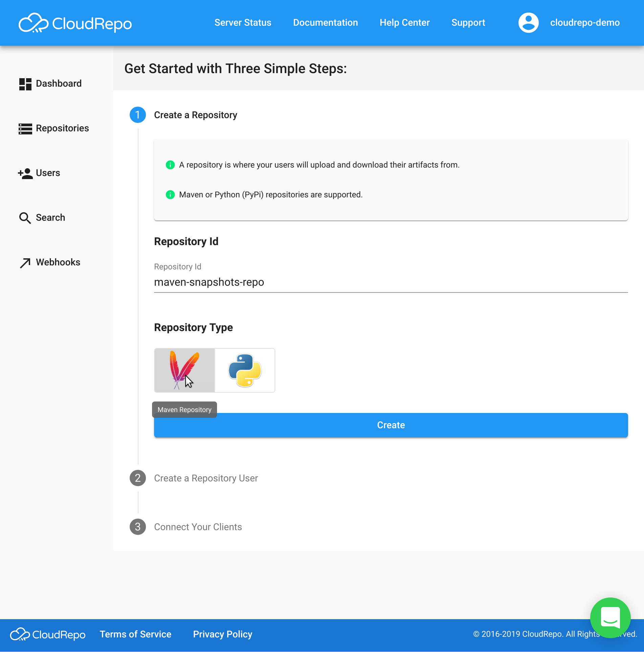The image size is (644, 652).
Task: Go to Repositories in sidebar
Action: pyautogui.click(x=62, y=128)
